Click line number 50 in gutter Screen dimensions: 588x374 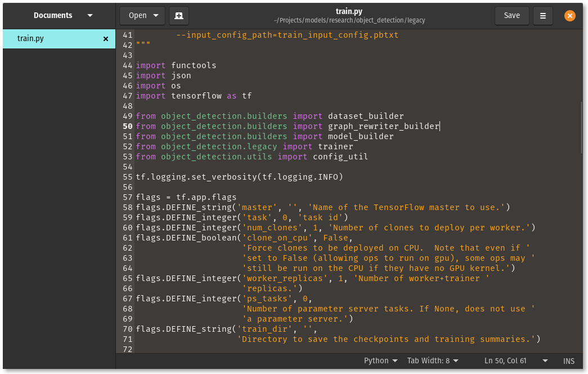tap(128, 126)
